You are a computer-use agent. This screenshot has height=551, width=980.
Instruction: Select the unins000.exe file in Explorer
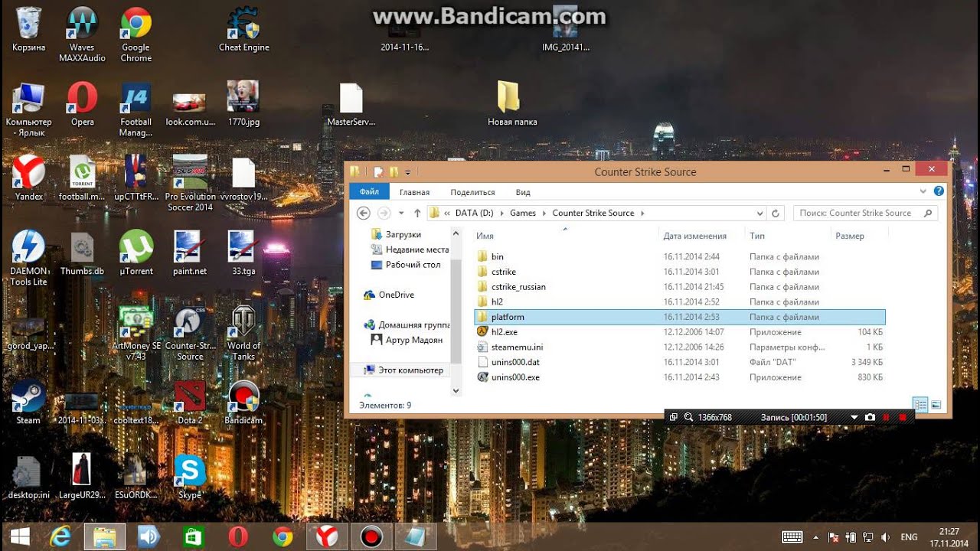pyautogui.click(x=679, y=377)
